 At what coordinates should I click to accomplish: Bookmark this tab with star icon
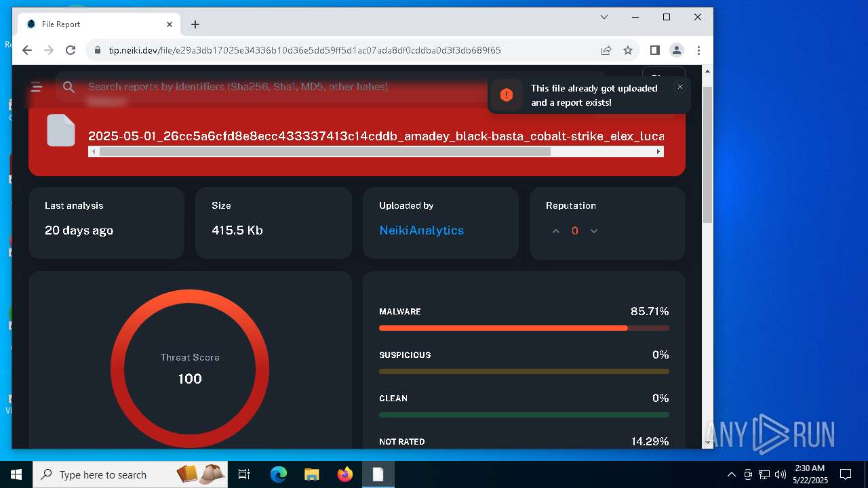pyautogui.click(x=628, y=50)
